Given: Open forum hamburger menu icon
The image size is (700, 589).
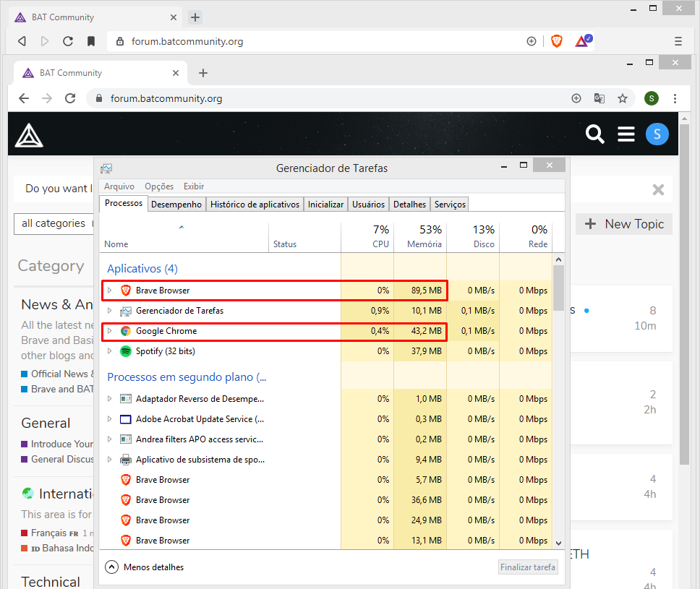Looking at the screenshot, I should click(x=626, y=134).
